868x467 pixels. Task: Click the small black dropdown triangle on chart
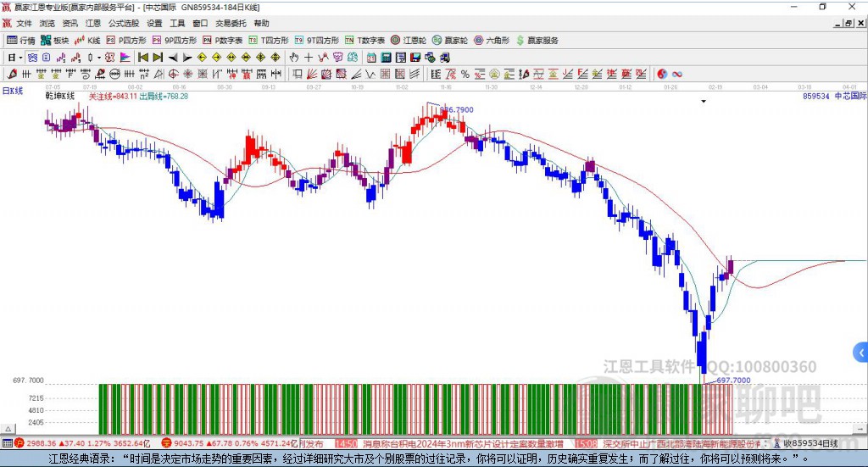point(704,101)
